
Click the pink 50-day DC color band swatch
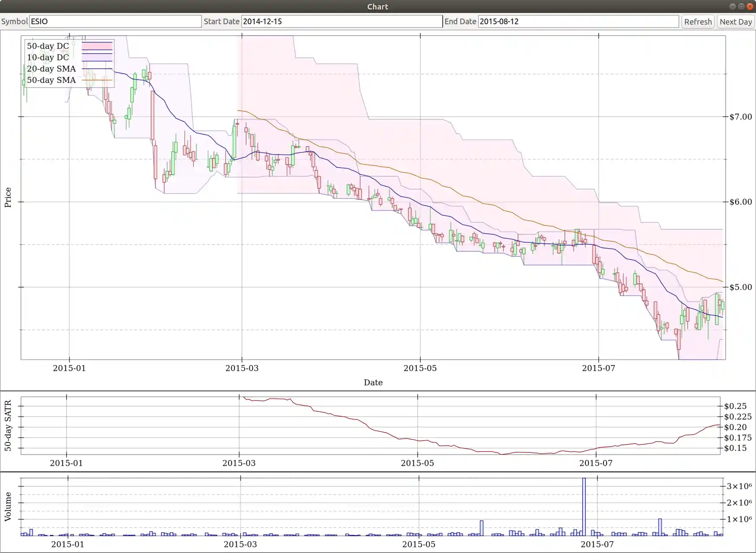97,46
